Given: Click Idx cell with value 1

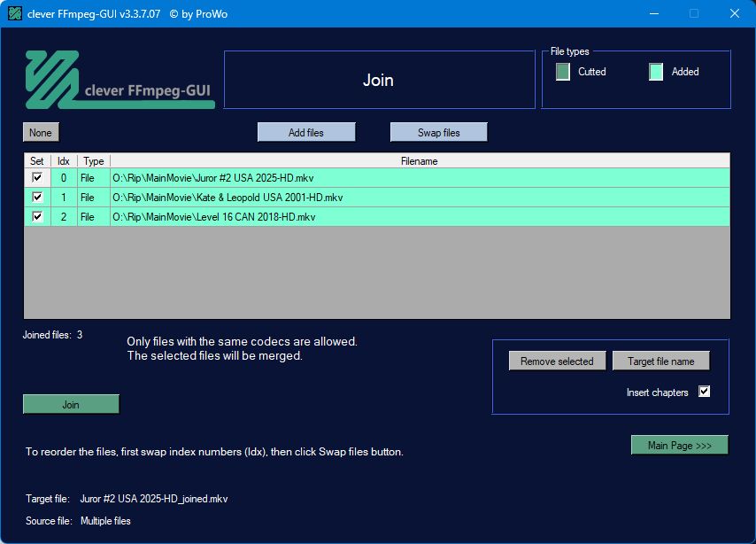Looking at the screenshot, I should click(64, 197).
